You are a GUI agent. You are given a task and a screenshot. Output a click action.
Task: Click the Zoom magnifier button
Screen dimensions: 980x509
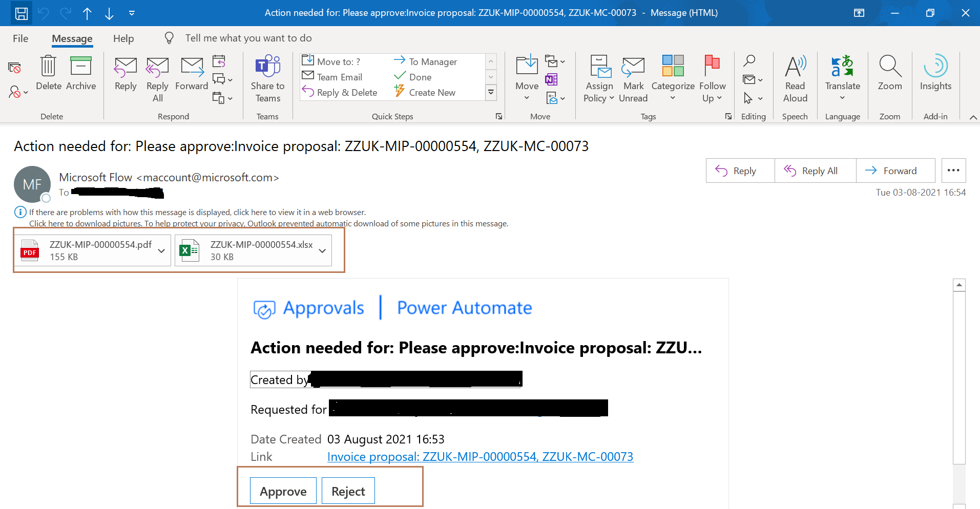click(x=890, y=73)
